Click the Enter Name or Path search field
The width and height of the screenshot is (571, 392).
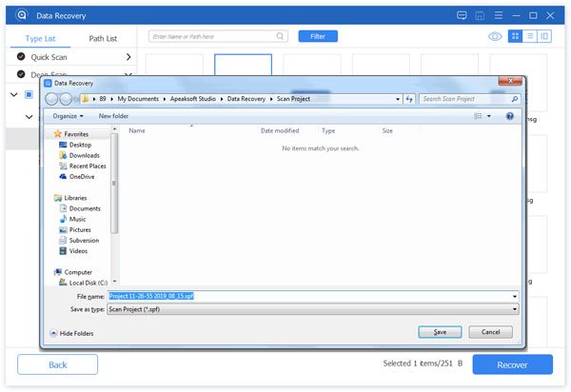tap(218, 36)
